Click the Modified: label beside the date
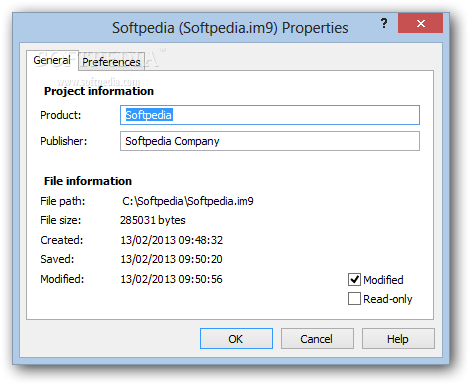Screen dimensions: 470x385 [62, 279]
